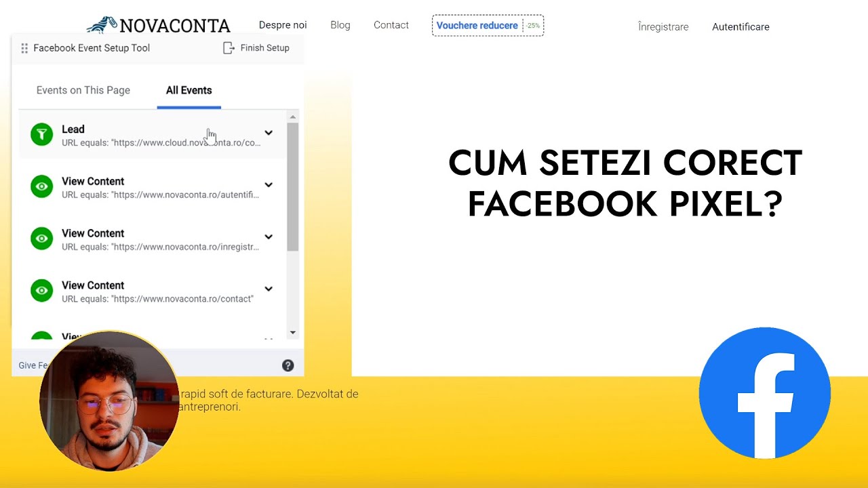Screen dimensions: 868x488
Task: Click the Înregistrare link
Action: click(663, 27)
